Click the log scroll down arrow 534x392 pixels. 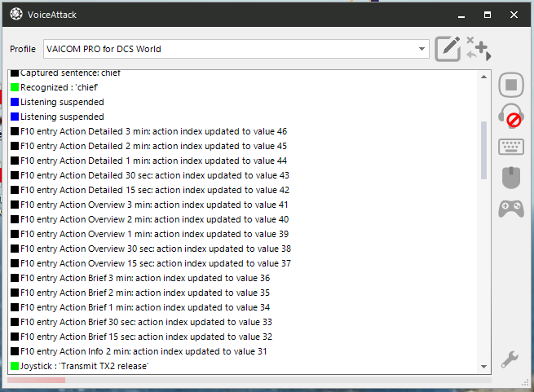(x=483, y=367)
